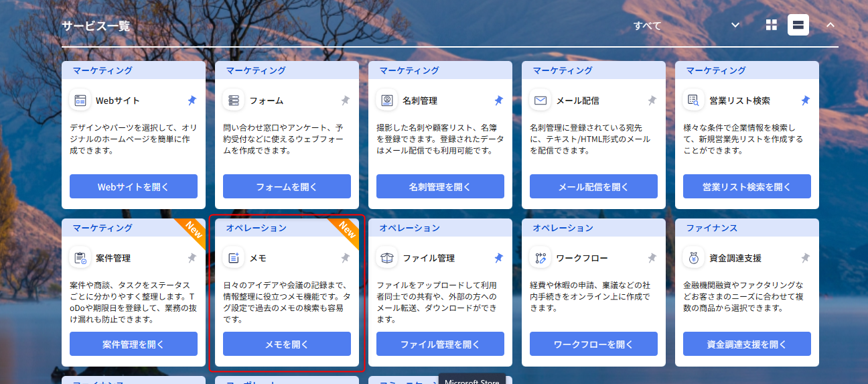Click the Webサイト service icon
The width and height of the screenshot is (868, 384).
[80, 101]
